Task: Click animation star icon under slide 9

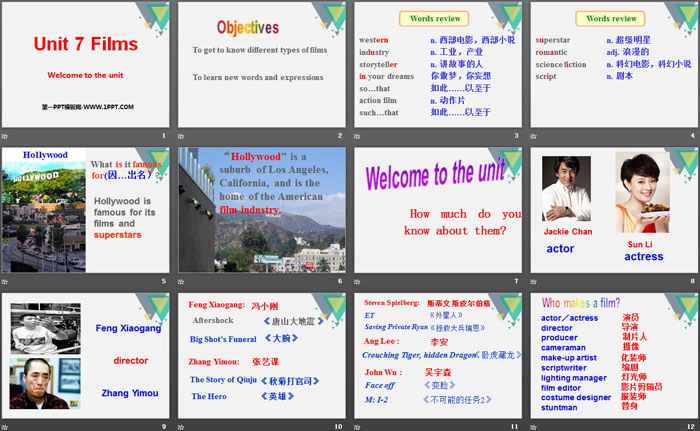Action: pyautogui.click(x=4, y=427)
